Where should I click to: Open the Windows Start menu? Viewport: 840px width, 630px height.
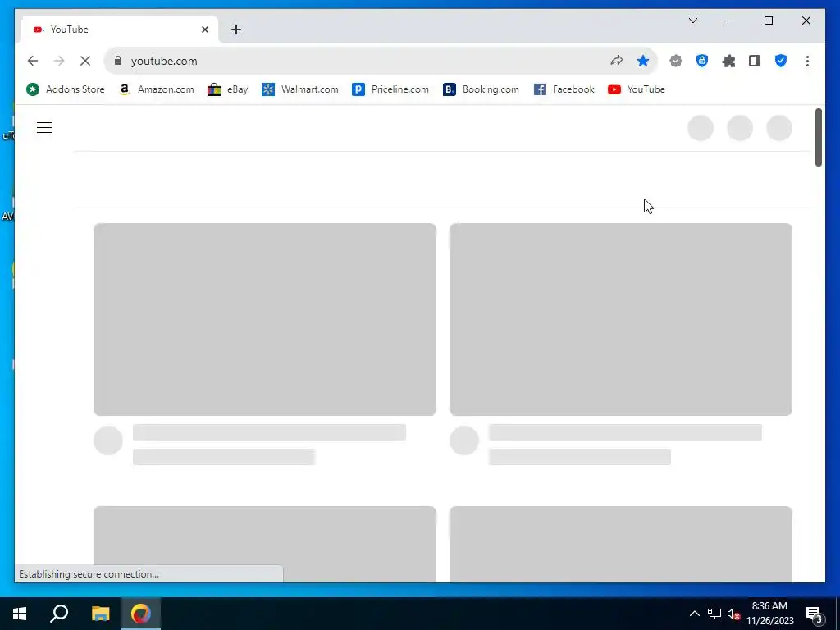pyautogui.click(x=20, y=614)
